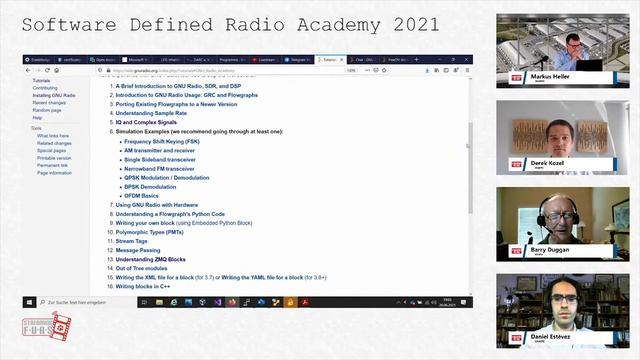Go back with the browser back arrow
The image size is (640, 360).
tap(28, 70)
